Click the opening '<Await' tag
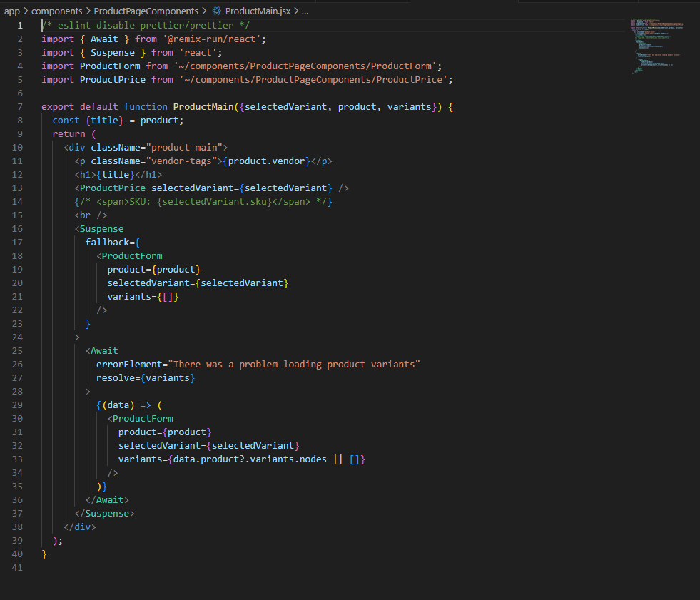Image resolution: width=700 pixels, height=600 pixels. [x=102, y=350]
